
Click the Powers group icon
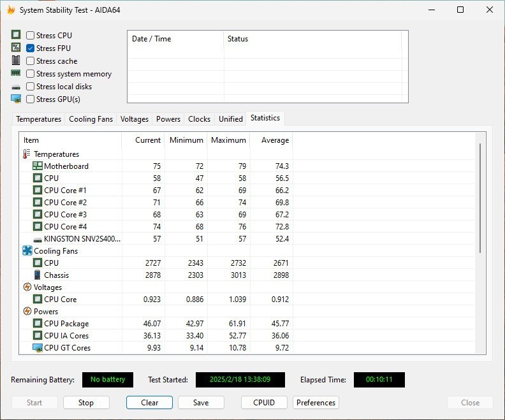click(x=27, y=312)
